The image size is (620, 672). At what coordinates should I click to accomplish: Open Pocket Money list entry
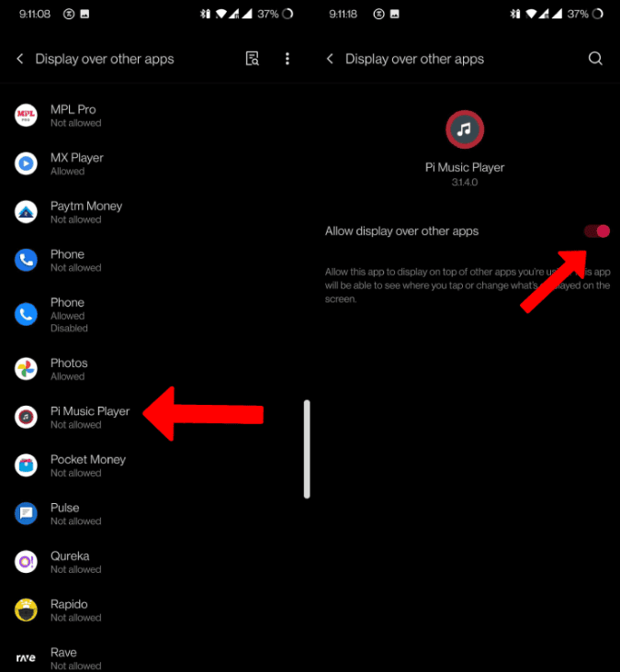click(154, 465)
